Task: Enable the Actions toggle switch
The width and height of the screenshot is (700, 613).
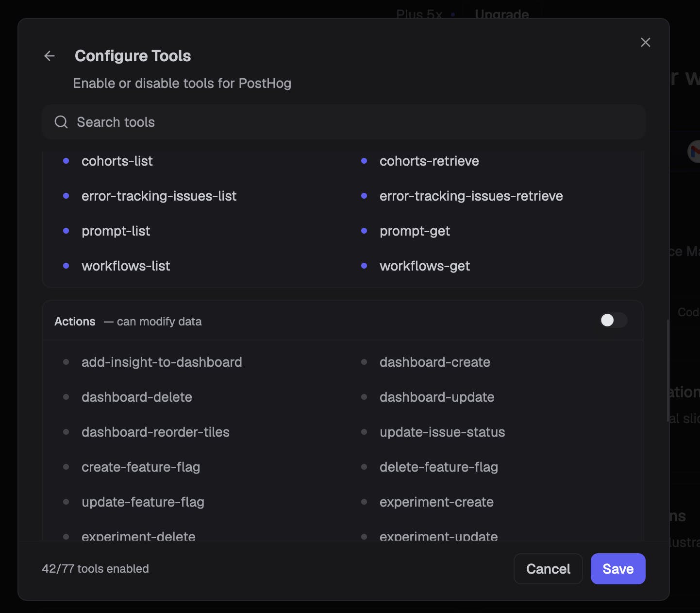Action: pos(613,321)
